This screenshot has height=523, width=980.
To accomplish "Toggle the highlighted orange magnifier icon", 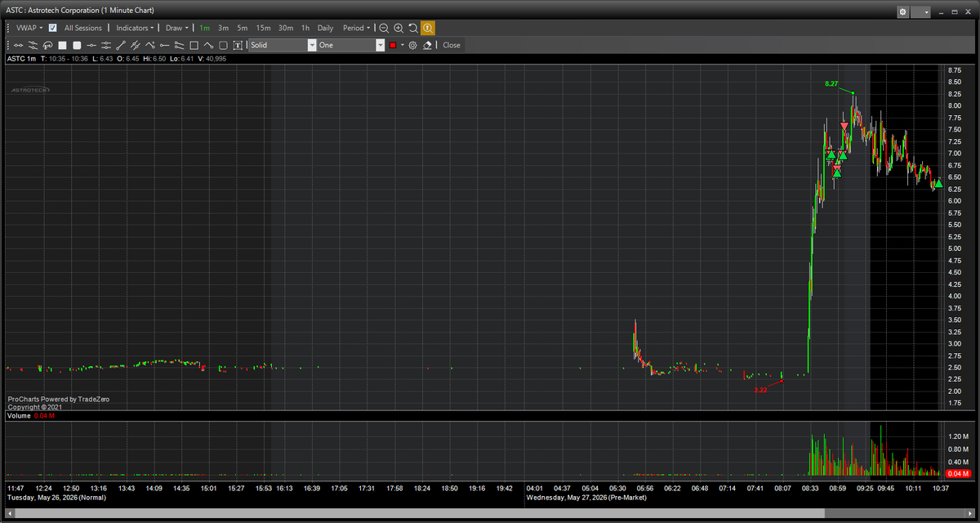I will 428,28.
